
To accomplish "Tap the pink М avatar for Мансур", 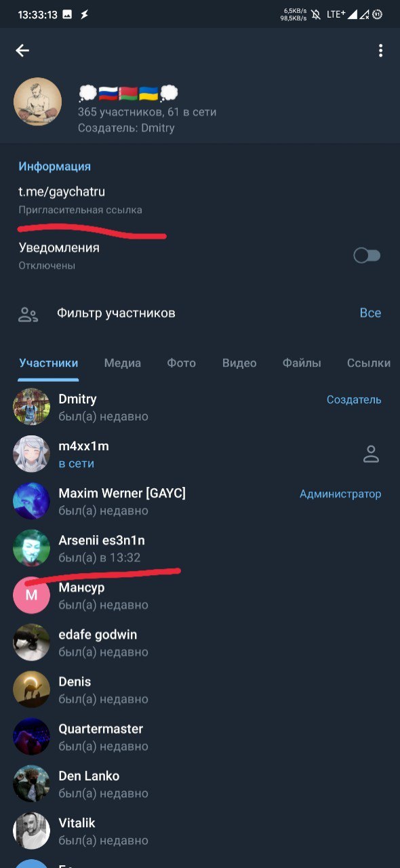I will tap(32, 595).
